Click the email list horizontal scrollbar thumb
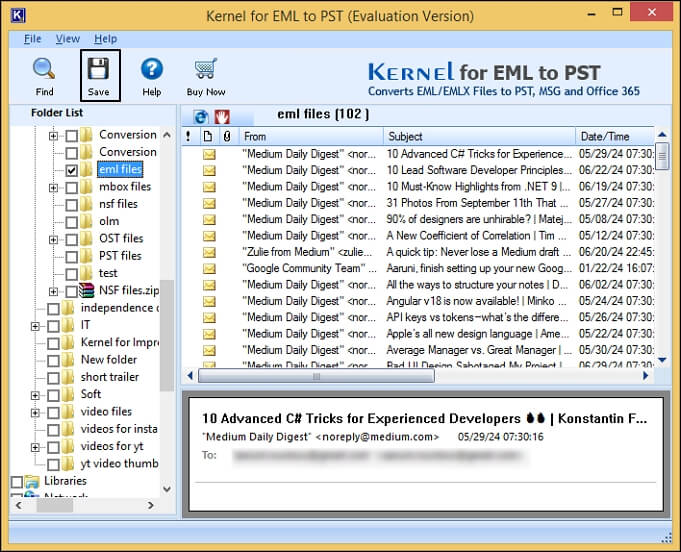Image resolution: width=681 pixels, height=552 pixels. click(x=316, y=377)
